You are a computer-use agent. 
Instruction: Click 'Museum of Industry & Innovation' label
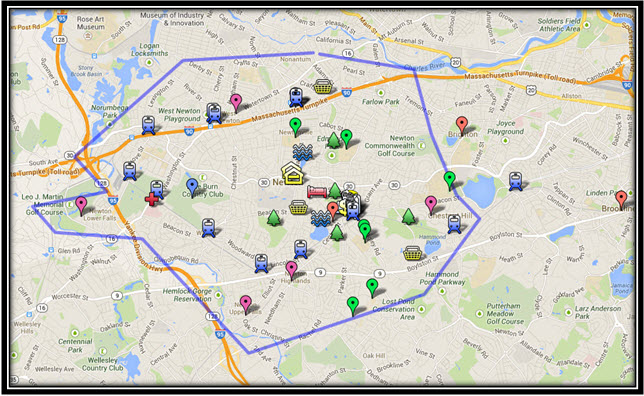point(172,19)
